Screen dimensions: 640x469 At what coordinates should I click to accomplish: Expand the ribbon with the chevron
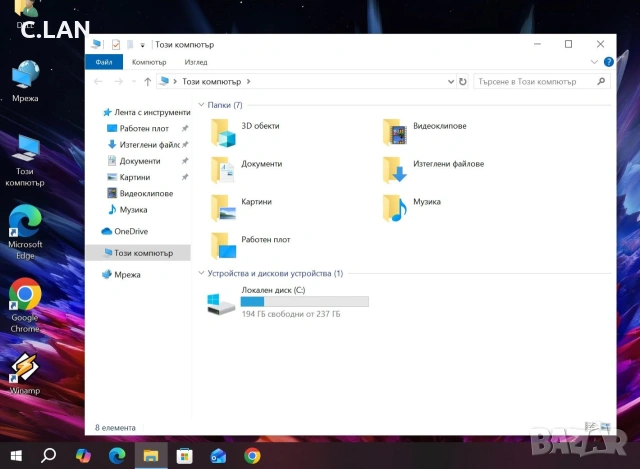(x=594, y=62)
